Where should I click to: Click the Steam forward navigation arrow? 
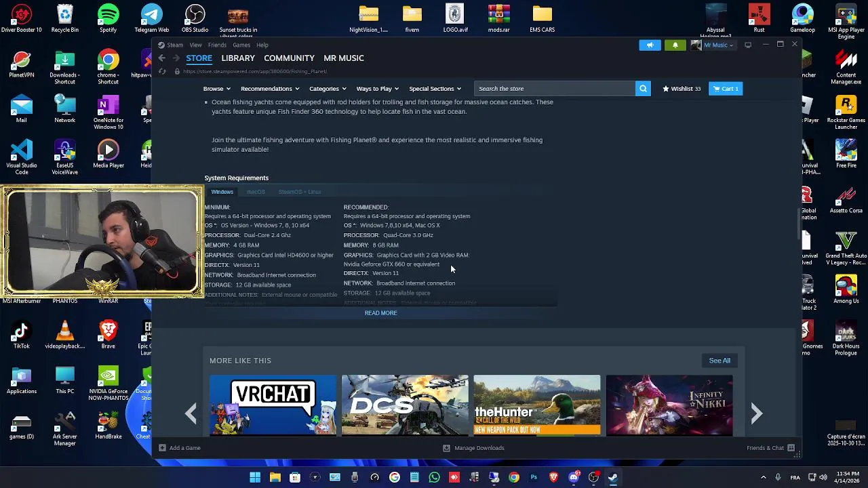pyautogui.click(x=176, y=58)
